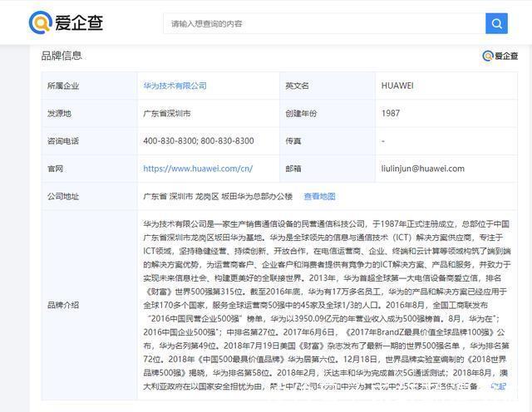Click the 品牌信息 section heading
532x412 pixels.
pyautogui.click(x=62, y=56)
